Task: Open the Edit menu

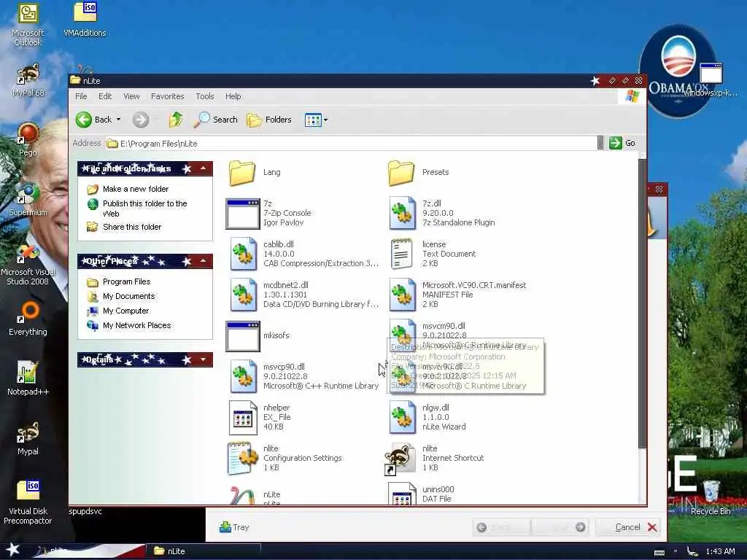Action: [105, 96]
